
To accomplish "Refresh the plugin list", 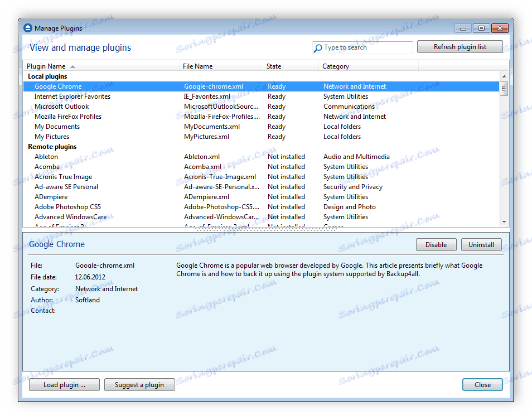I will click(460, 47).
